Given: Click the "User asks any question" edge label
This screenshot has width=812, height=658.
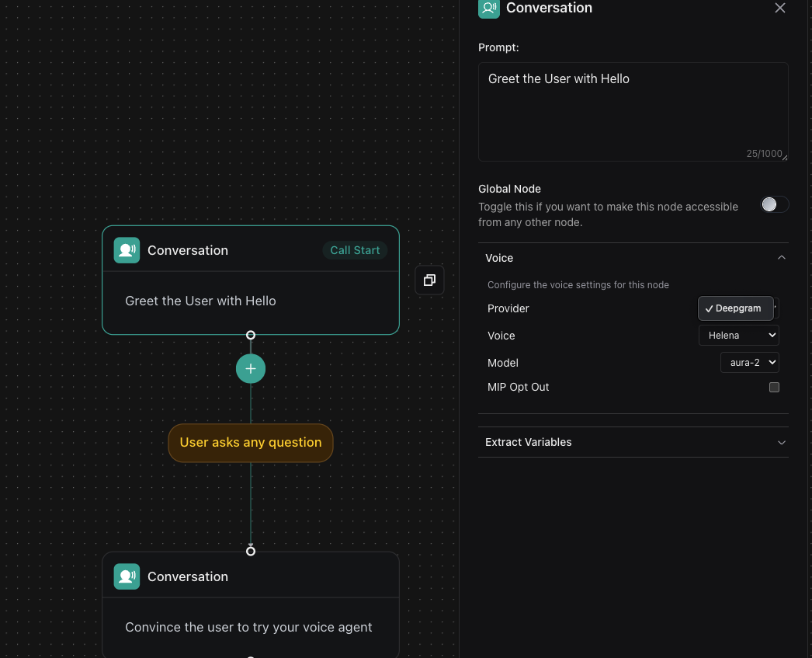Looking at the screenshot, I should coord(251,443).
